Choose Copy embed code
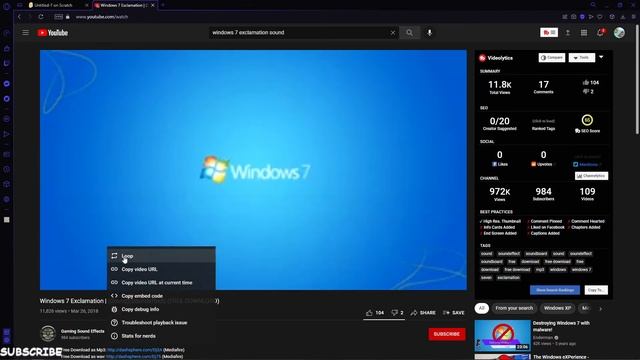Screen dimensions: 640x360 pos(161,296)
